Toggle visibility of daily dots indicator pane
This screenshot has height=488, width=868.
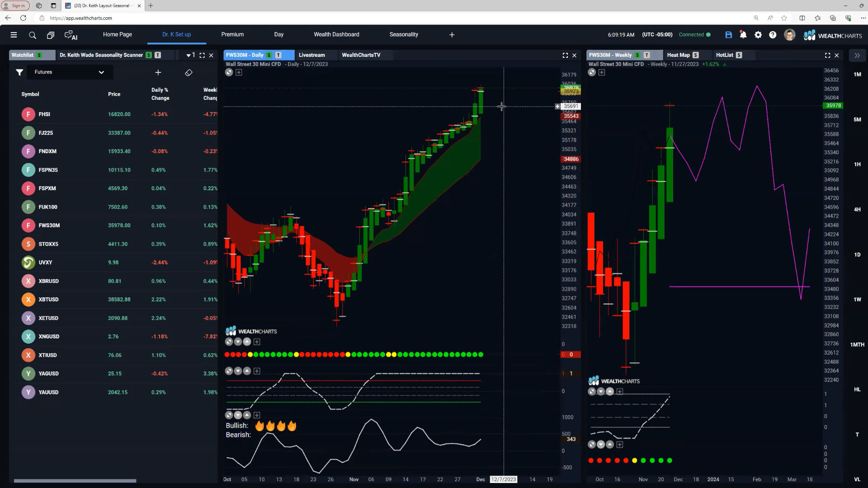point(229,342)
